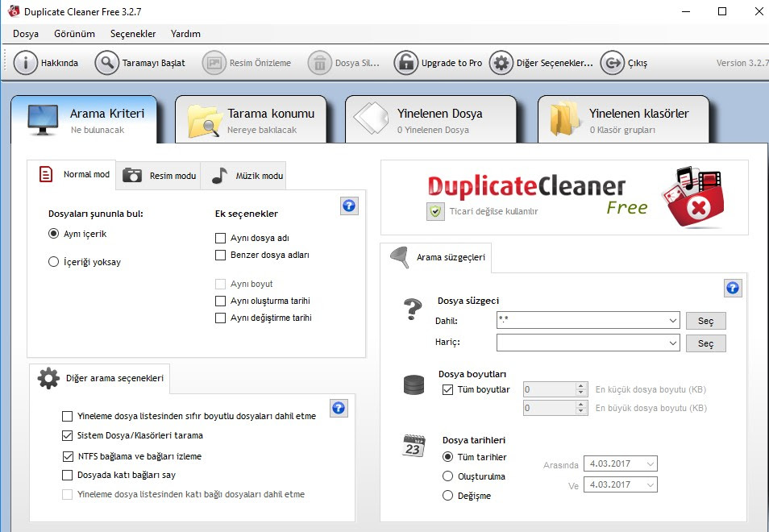Click the Çıkış exit arrow icon

[613, 63]
